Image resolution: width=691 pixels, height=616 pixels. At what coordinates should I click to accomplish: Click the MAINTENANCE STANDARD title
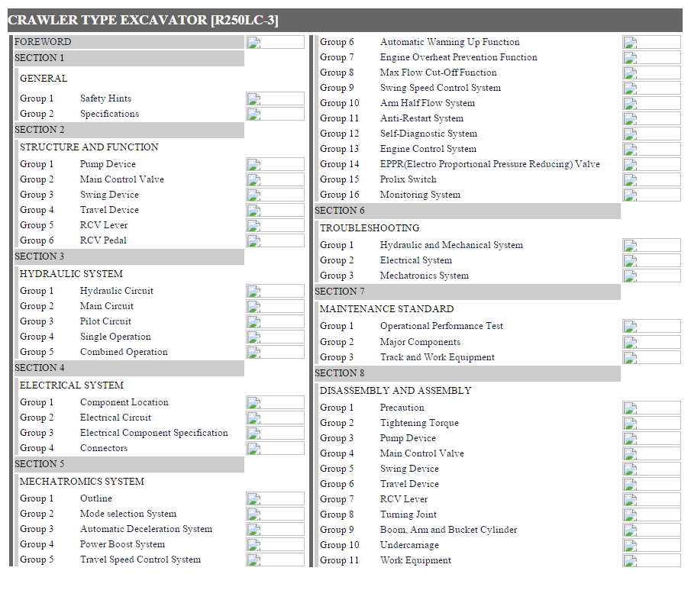[387, 309]
